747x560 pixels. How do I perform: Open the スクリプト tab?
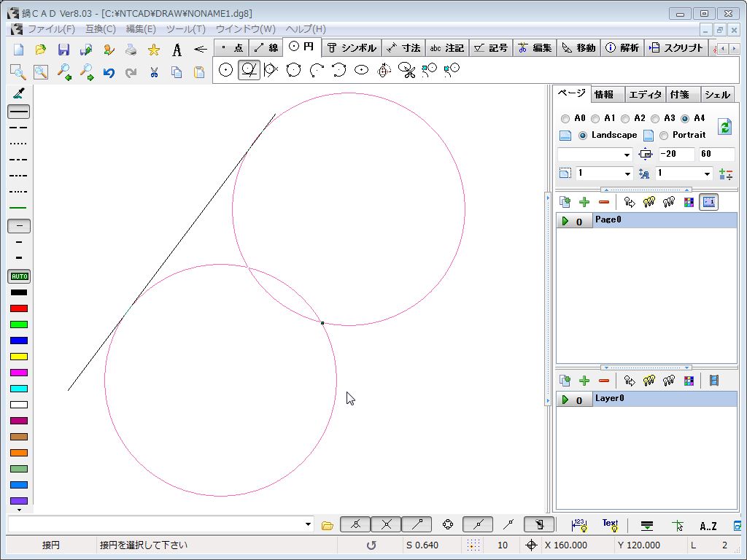676,47
